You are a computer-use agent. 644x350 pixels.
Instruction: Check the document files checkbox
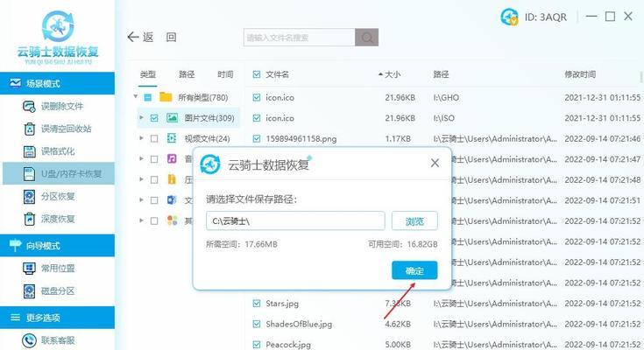(154, 200)
